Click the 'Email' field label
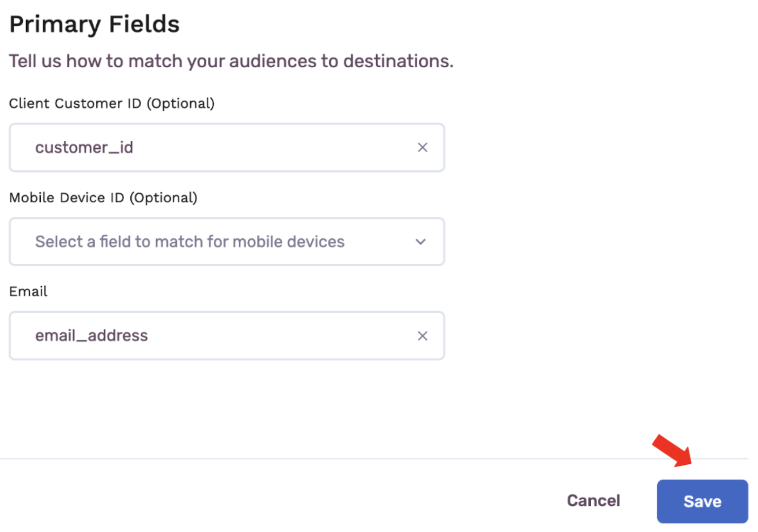Viewport: 758px width, 532px height. click(28, 291)
